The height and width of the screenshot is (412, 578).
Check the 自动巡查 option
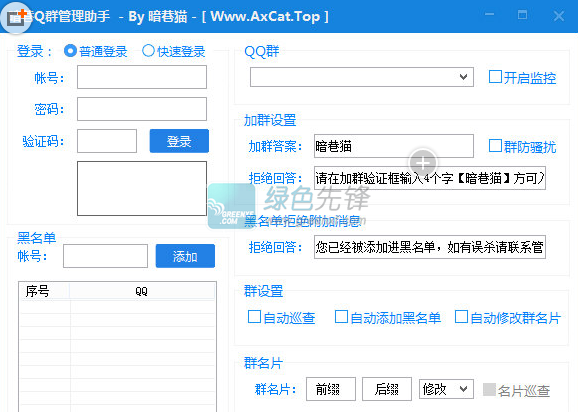click(x=282, y=317)
